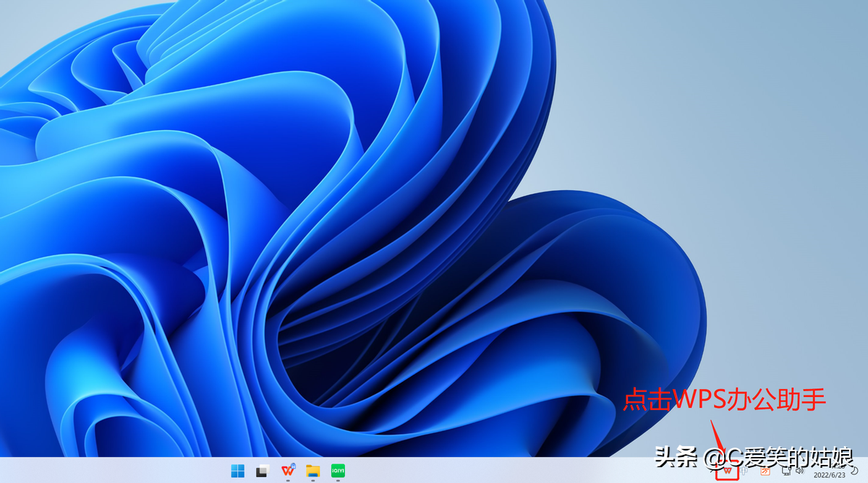Click the WPS office assistant tray icon
This screenshot has height=483, width=868.
tap(727, 471)
